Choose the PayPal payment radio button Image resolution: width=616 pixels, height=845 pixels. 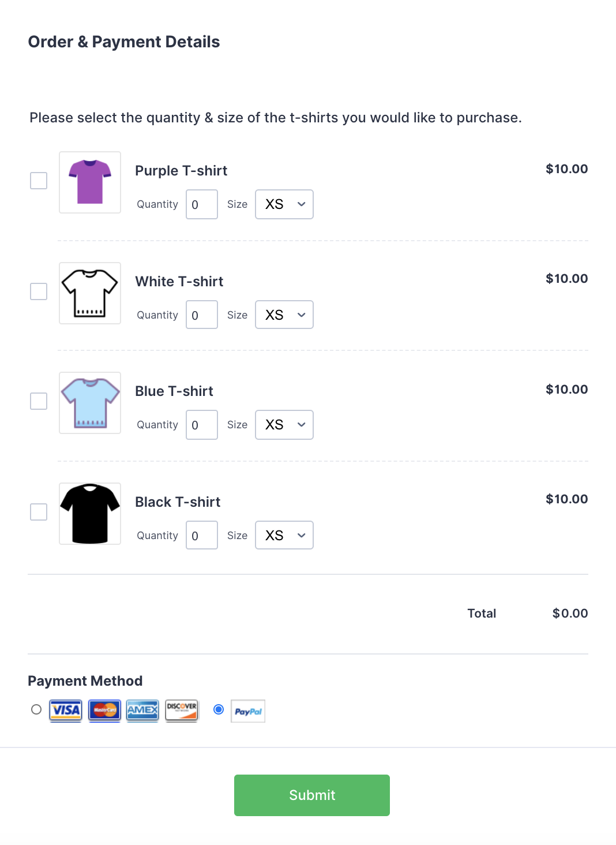click(x=219, y=709)
